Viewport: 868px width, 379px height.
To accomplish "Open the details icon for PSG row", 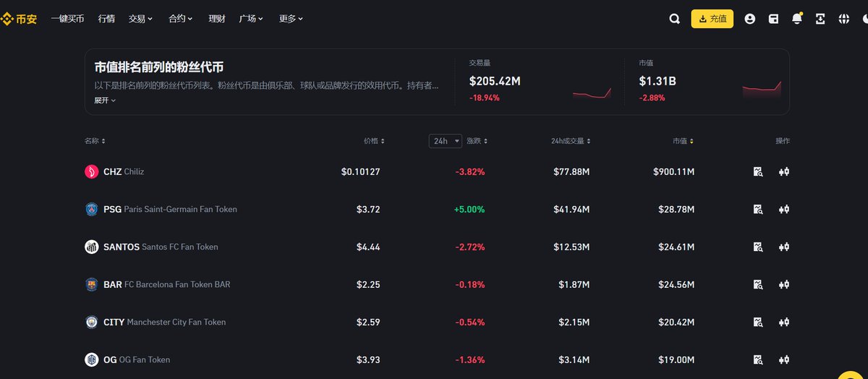I will (x=758, y=209).
